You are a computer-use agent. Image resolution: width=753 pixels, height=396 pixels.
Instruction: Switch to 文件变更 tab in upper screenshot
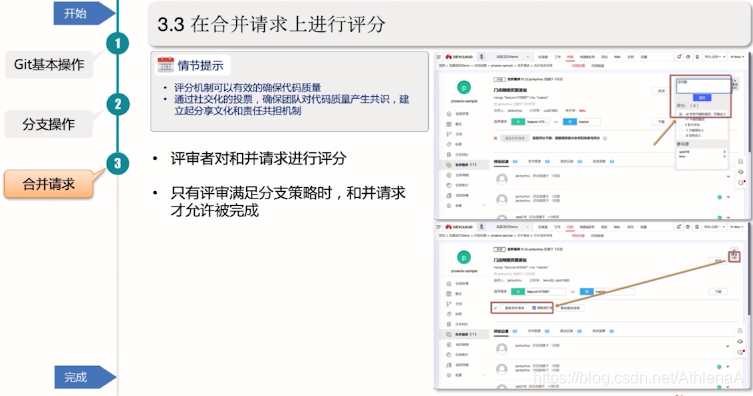[534, 161]
